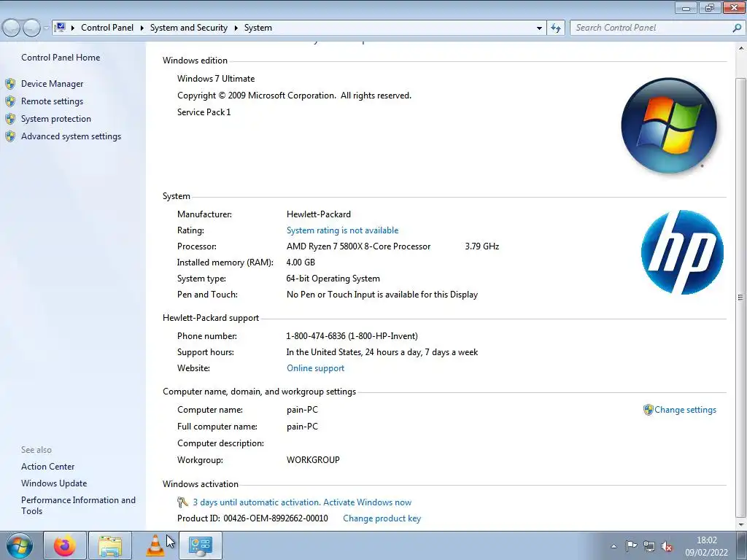Click the shield icon beside Advanced system settings
The width and height of the screenshot is (747, 560).
pyautogui.click(x=10, y=136)
